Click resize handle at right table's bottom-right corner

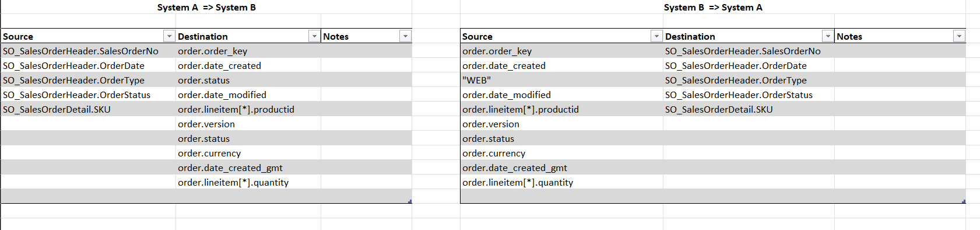[964, 201]
